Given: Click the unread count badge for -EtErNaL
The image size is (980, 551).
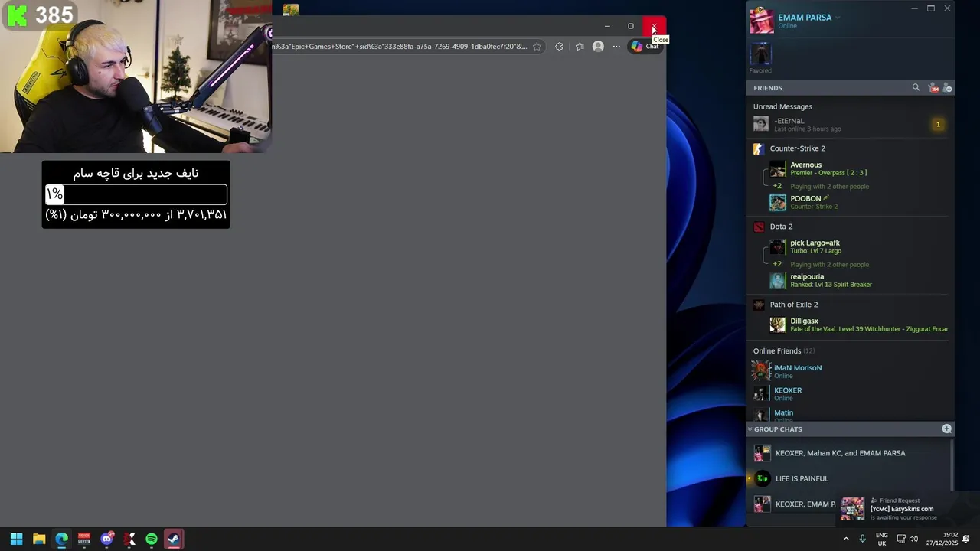Looking at the screenshot, I should pyautogui.click(x=938, y=125).
